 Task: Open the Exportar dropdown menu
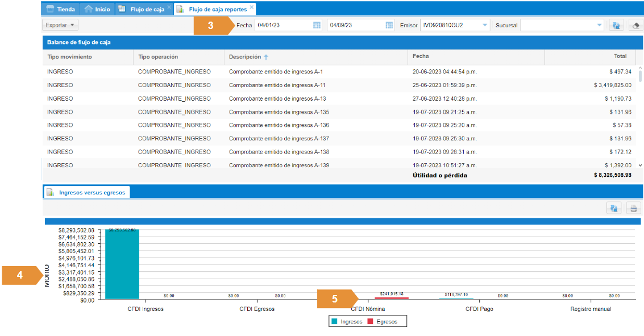[x=60, y=25]
